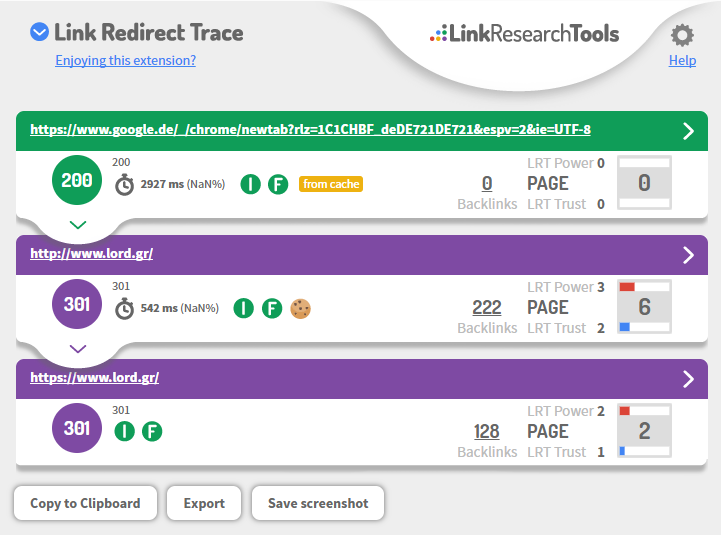Click the green I icon in the http://www.lord.gr row

tap(244, 308)
